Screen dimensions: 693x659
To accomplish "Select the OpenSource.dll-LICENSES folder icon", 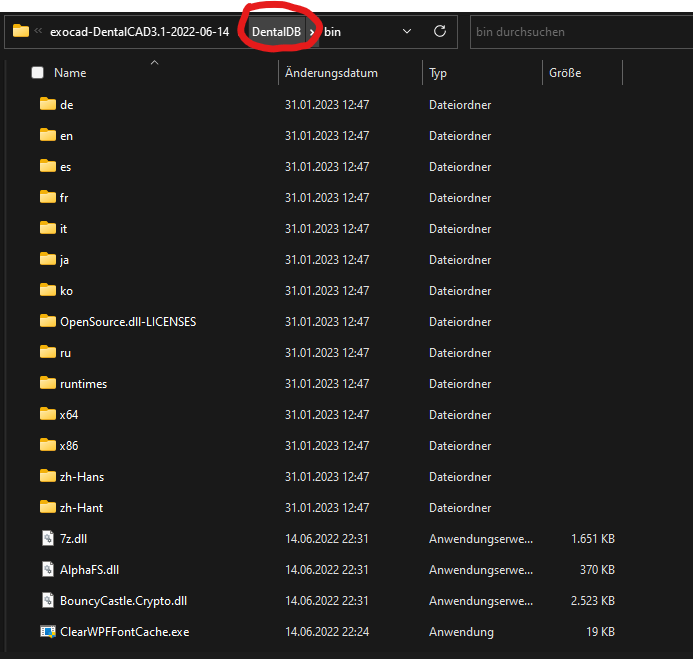I will click(48, 321).
